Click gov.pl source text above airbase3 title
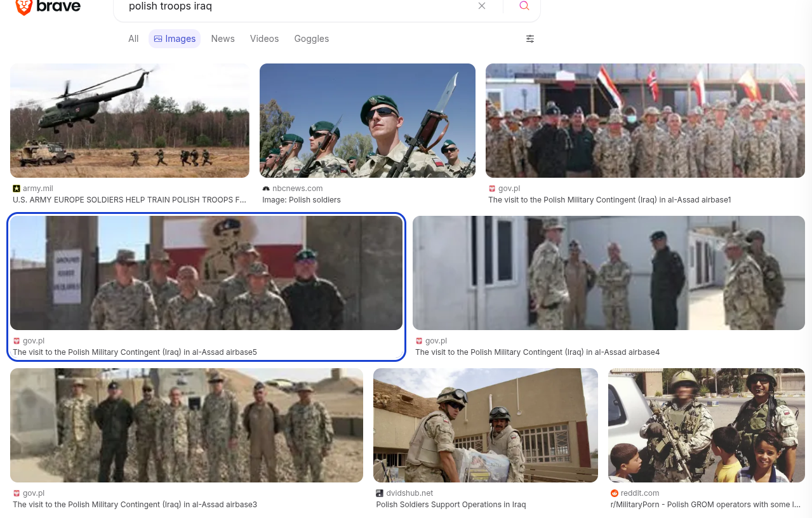Screen dimensions: 812x518 click(34, 493)
